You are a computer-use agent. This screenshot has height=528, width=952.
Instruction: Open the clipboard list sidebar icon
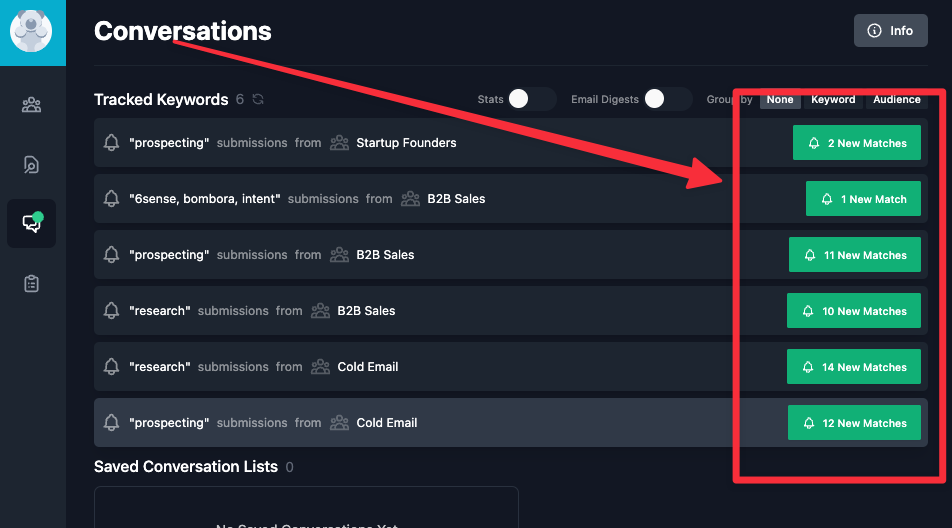coord(32,283)
